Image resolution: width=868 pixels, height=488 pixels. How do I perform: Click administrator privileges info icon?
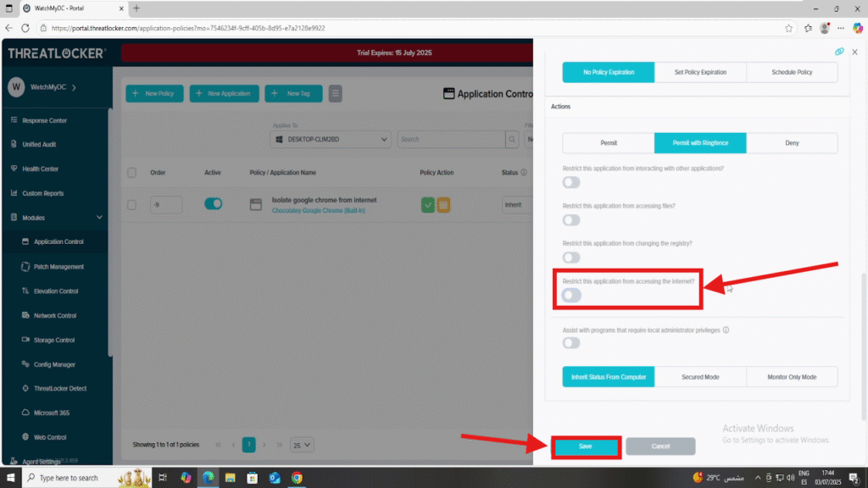coord(726,330)
